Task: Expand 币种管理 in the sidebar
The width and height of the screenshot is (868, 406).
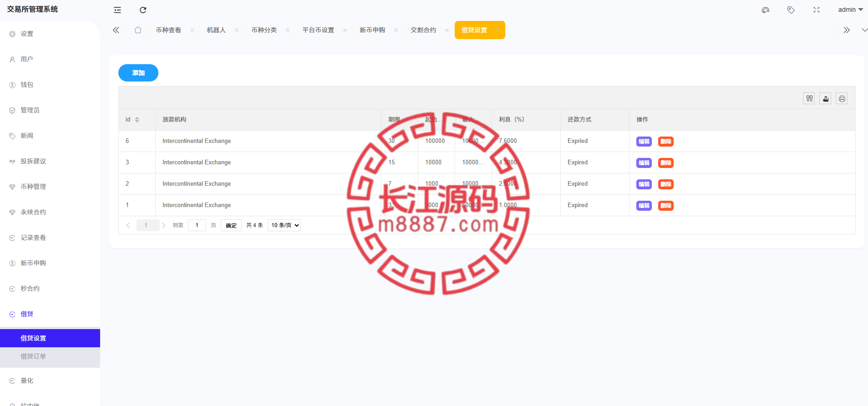Action: 50,187
